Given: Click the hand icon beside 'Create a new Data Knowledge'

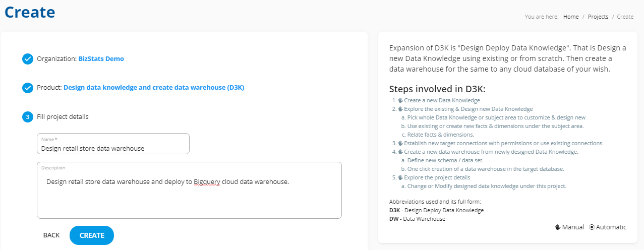Looking at the screenshot, I should click(x=400, y=100).
